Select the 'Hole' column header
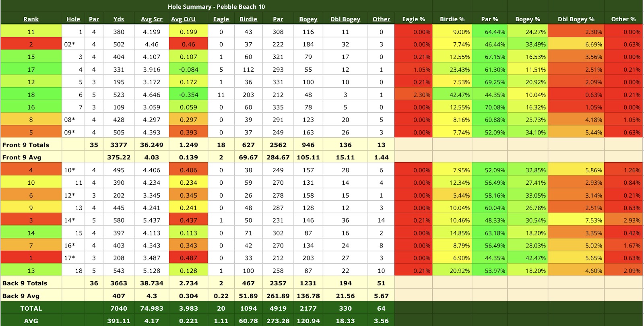644x326 pixels. tap(73, 19)
